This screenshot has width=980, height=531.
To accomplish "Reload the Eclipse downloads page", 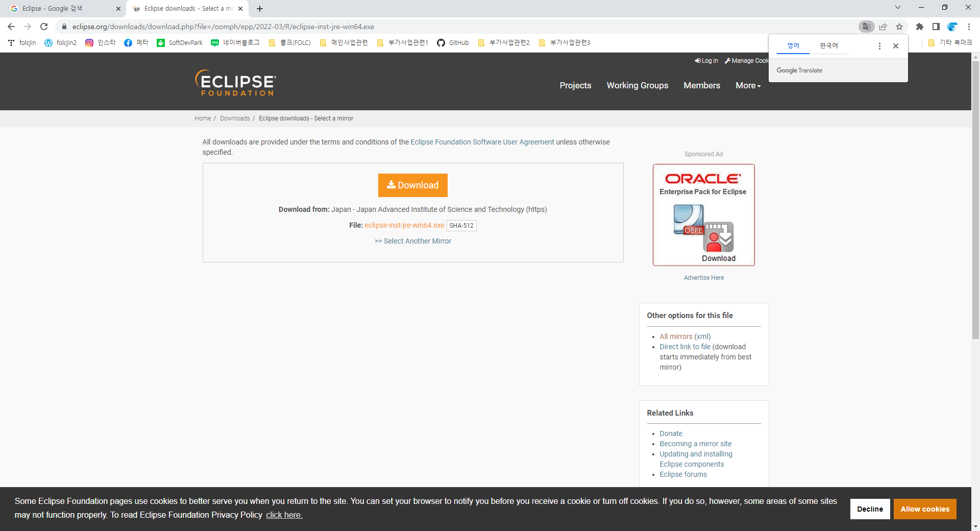I will tap(44, 27).
